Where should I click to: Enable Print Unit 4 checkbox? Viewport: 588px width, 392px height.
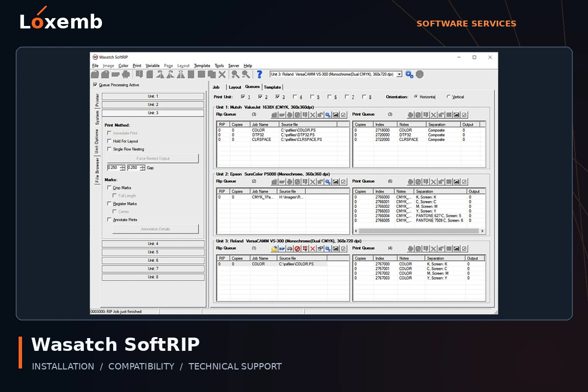(x=295, y=97)
